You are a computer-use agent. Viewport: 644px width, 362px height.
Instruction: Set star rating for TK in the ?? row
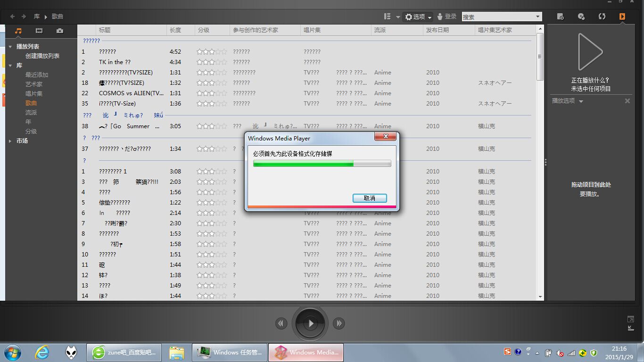(x=212, y=62)
